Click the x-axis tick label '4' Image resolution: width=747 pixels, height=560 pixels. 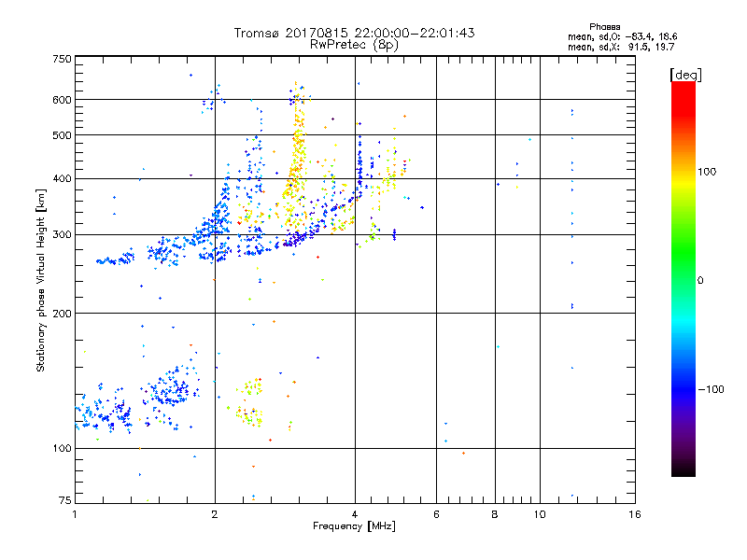355,514
